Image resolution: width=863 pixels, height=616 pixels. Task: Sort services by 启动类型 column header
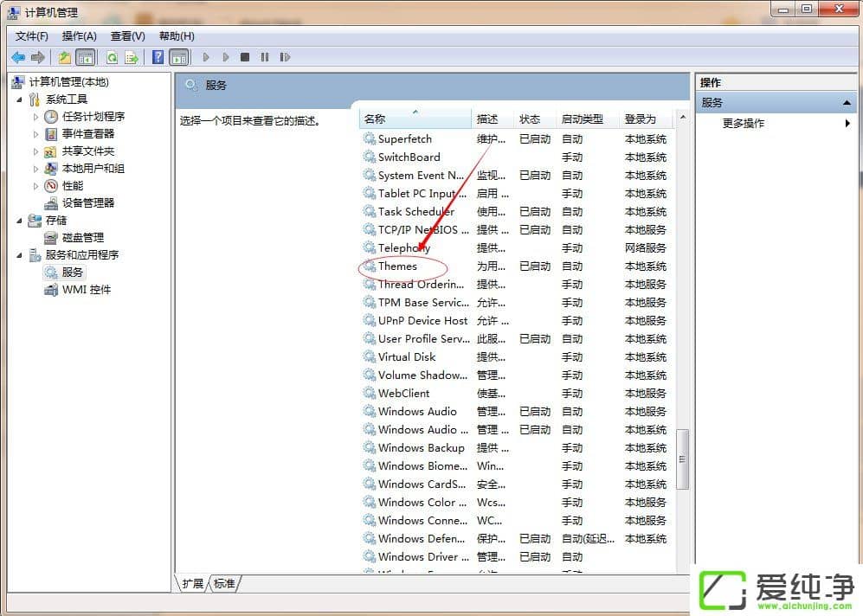[584, 119]
